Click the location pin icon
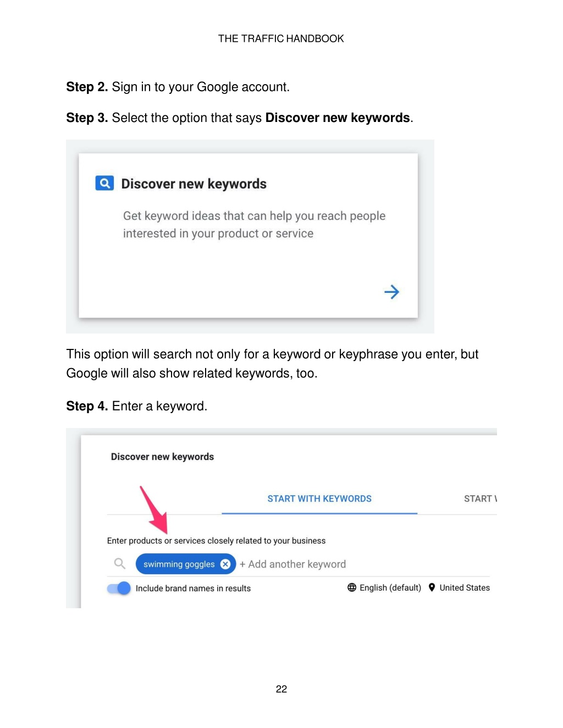The width and height of the screenshot is (563, 728). click(432, 587)
